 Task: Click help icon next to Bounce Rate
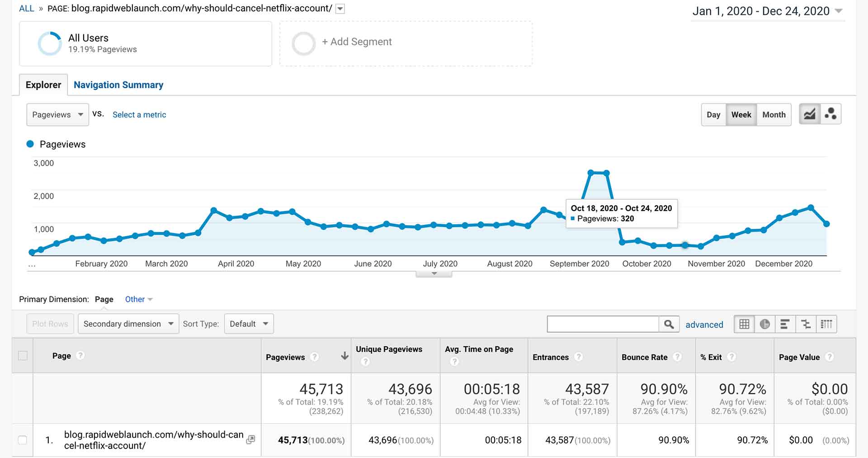click(x=677, y=357)
